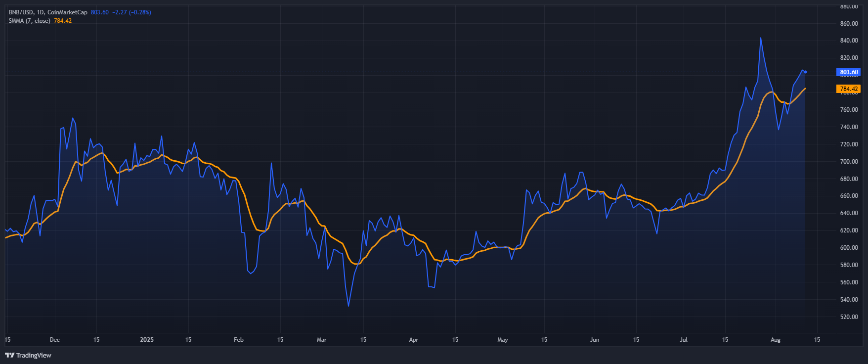Click the TradingView text link

coord(34,355)
